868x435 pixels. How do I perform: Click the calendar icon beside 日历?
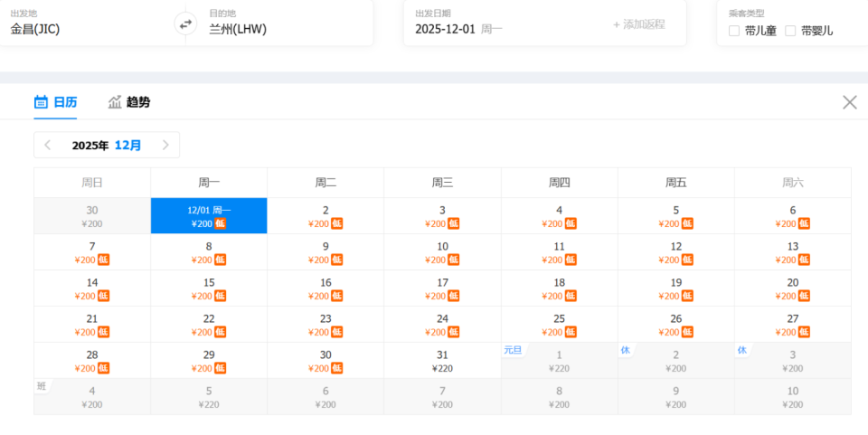coord(41,102)
